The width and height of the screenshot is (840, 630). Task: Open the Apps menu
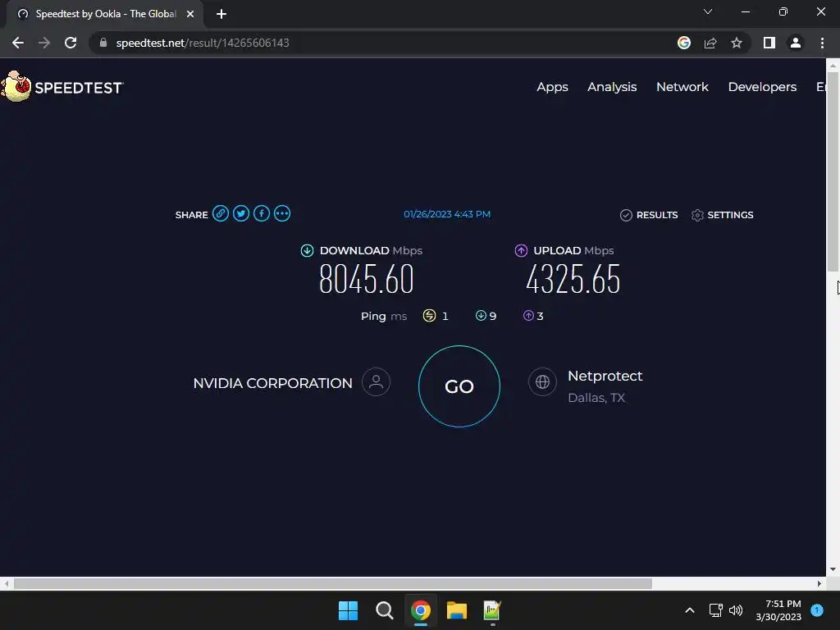coord(552,87)
